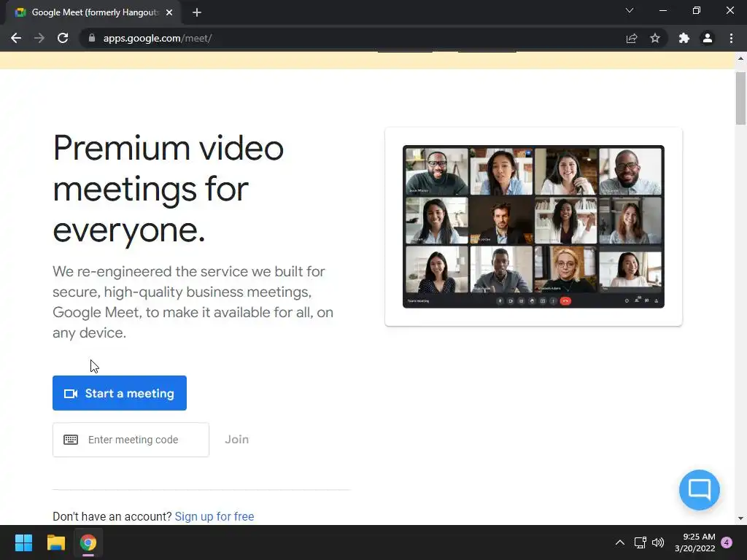Open the Sign up for free link
The width and height of the screenshot is (747, 560).
click(x=214, y=516)
